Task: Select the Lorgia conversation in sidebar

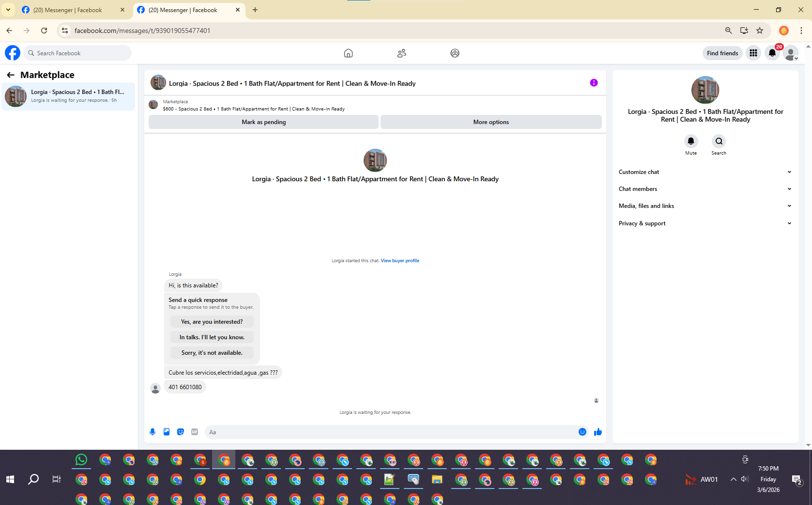Action: (68, 96)
